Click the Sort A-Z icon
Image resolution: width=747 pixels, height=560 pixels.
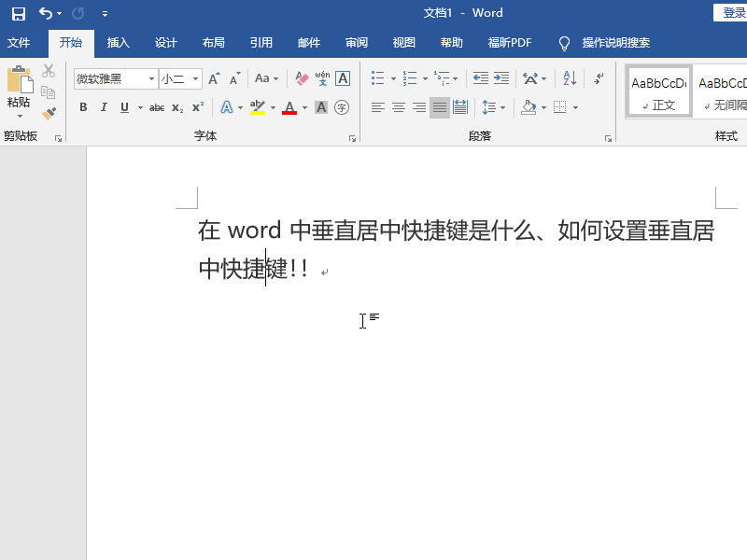(570, 78)
